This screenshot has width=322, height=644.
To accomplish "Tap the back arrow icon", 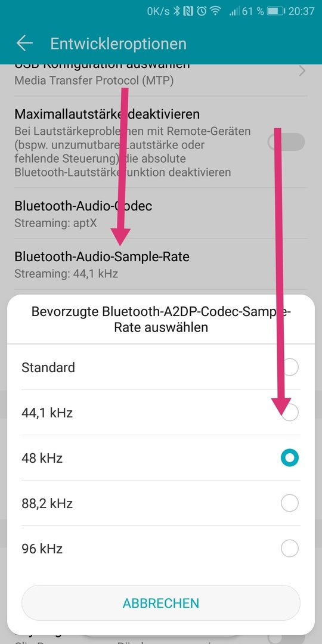I will 24,44.
